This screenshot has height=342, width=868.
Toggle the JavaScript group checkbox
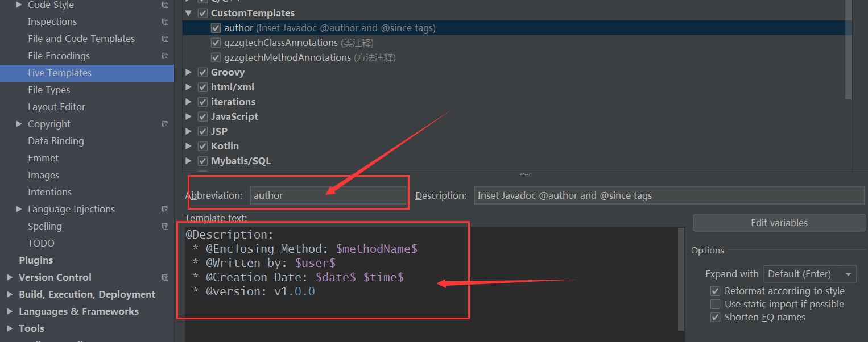202,116
